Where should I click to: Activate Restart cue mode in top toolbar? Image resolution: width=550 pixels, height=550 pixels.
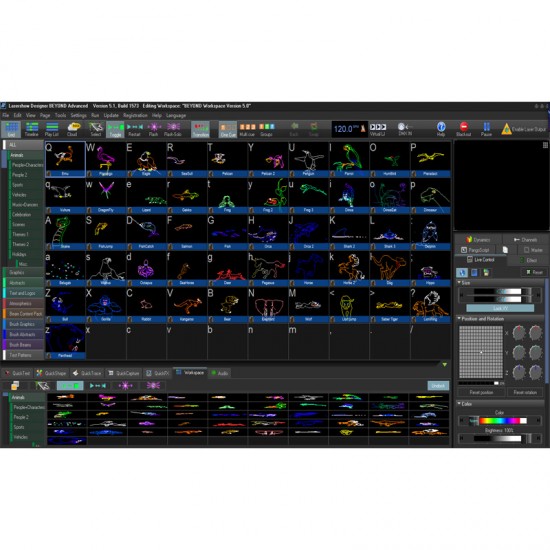[134, 129]
